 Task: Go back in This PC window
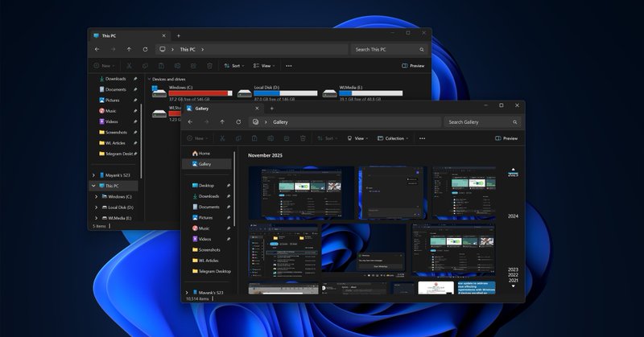[97, 49]
